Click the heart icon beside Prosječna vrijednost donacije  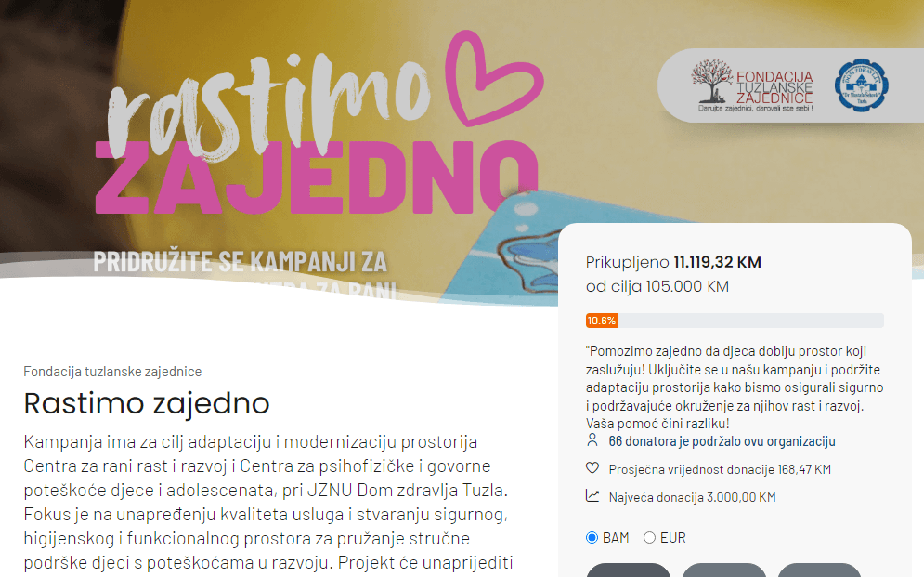coord(592,468)
